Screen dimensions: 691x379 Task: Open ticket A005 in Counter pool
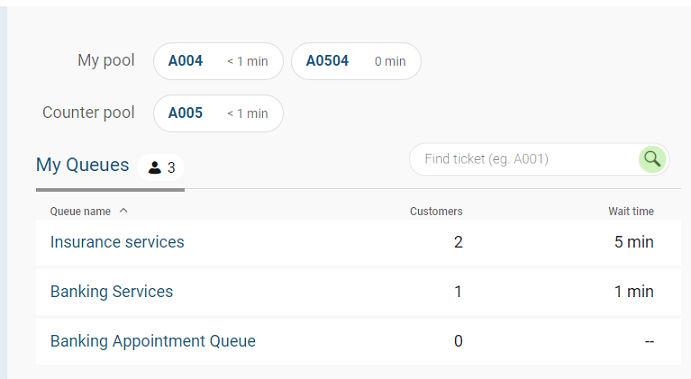pyautogui.click(x=218, y=113)
